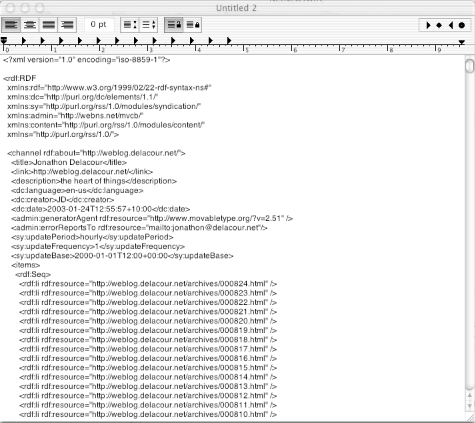
Task: Pick the decimal circle tab stop from tab well
Action: coord(462,25)
